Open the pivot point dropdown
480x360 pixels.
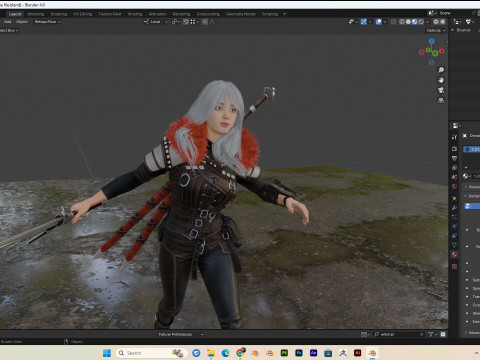tap(176, 22)
